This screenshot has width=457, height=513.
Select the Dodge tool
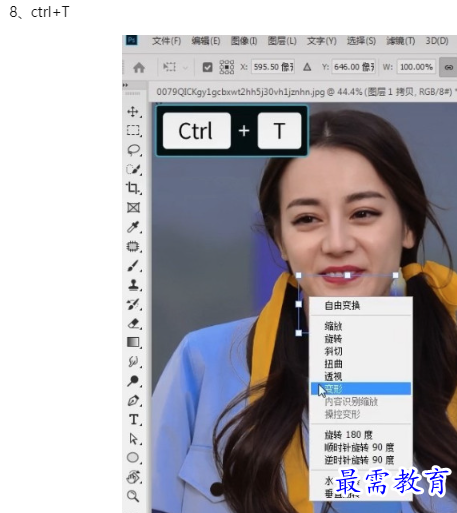[133, 381]
